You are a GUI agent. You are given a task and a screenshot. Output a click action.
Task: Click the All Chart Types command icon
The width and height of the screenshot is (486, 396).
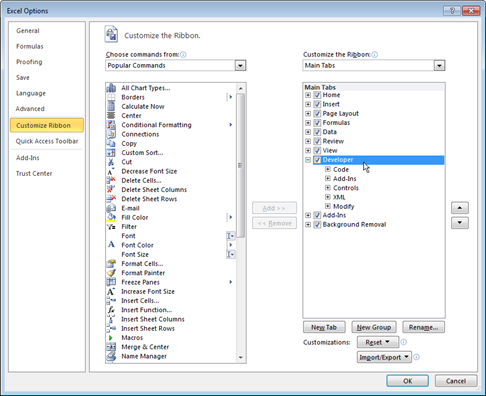click(111, 88)
